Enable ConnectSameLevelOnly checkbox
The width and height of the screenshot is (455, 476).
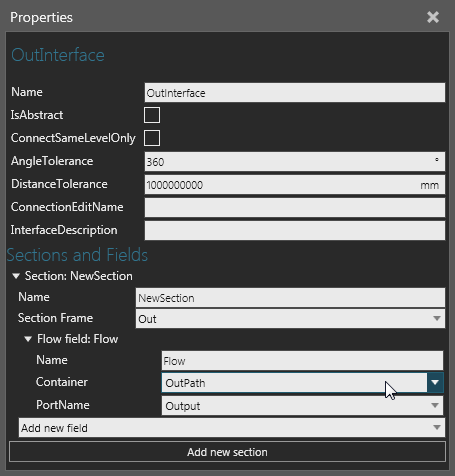pyautogui.click(x=152, y=138)
